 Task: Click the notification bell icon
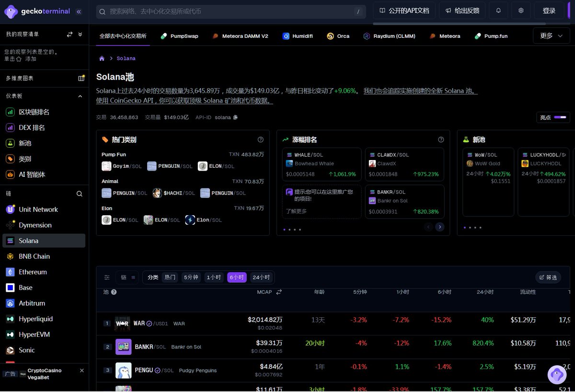tap(498, 11)
